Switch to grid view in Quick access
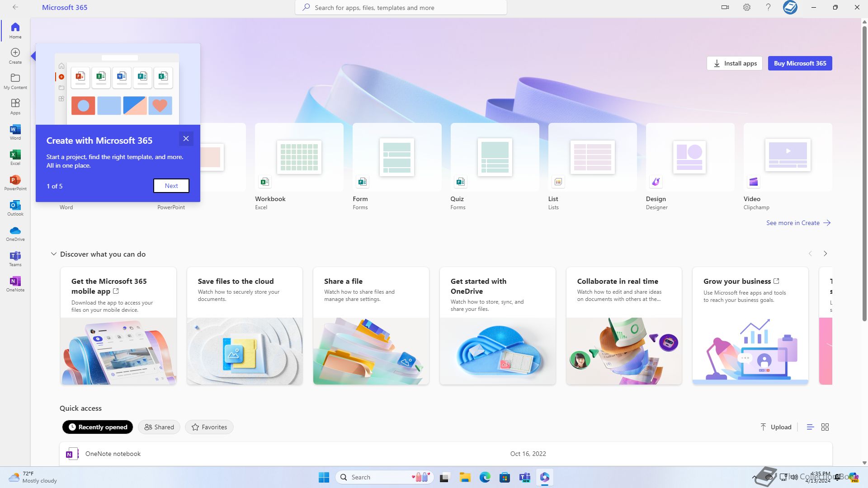 825,427
